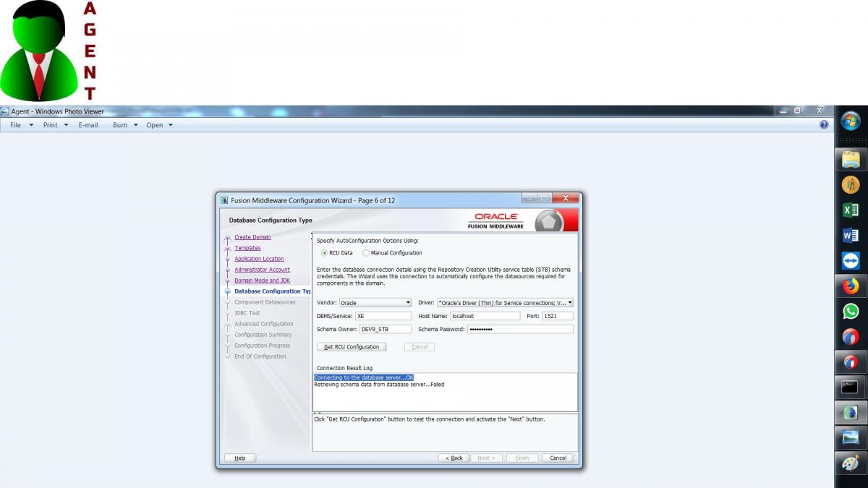This screenshot has height=488, width=868.
Task: Open Word from the taskbar
Action: pos(851,235)
